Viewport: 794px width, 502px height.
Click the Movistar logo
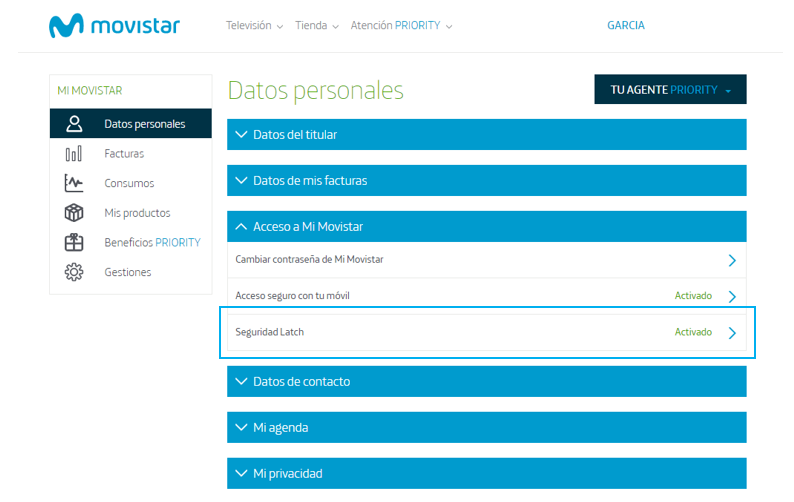[x=114, y=26]
